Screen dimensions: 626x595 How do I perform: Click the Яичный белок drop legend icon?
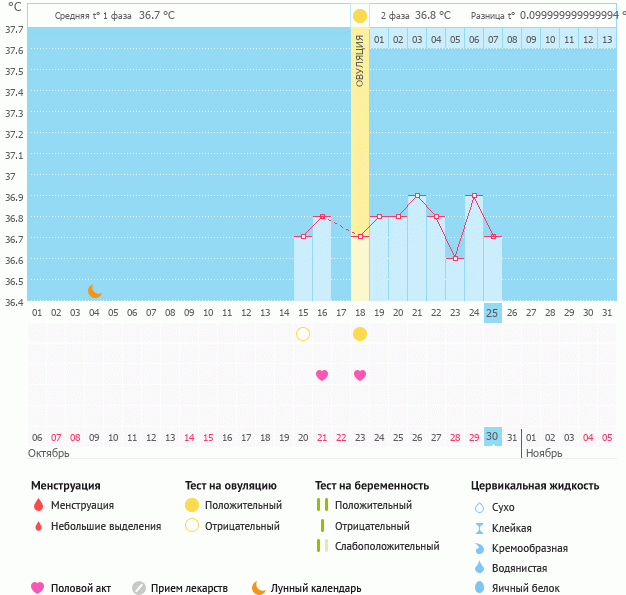[480, 588]
